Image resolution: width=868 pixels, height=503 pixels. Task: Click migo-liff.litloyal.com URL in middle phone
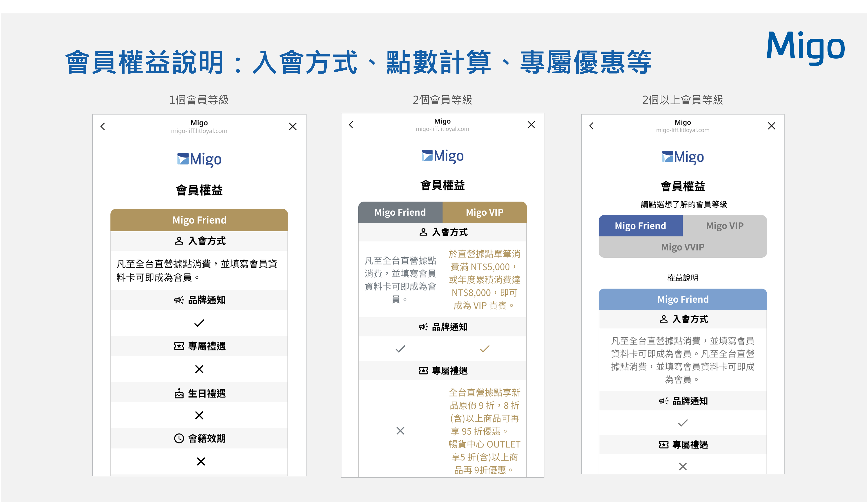(x=442, y=129)
